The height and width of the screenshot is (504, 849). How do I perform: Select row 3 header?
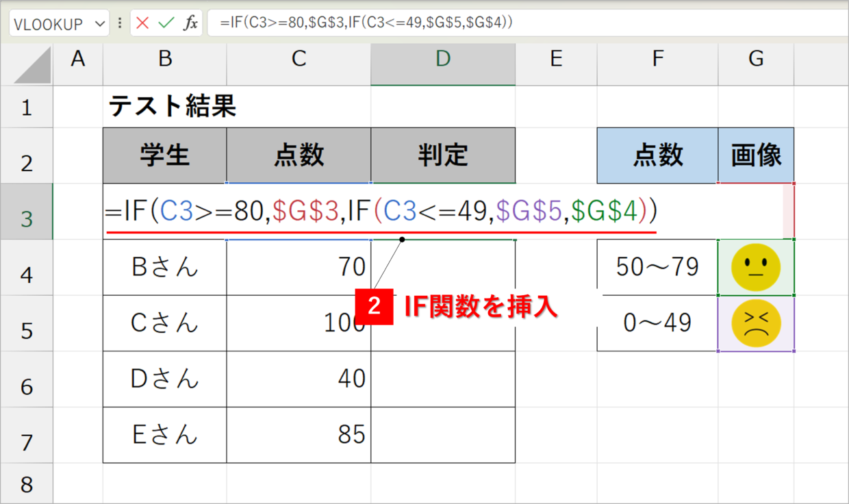tap(27, 218)
